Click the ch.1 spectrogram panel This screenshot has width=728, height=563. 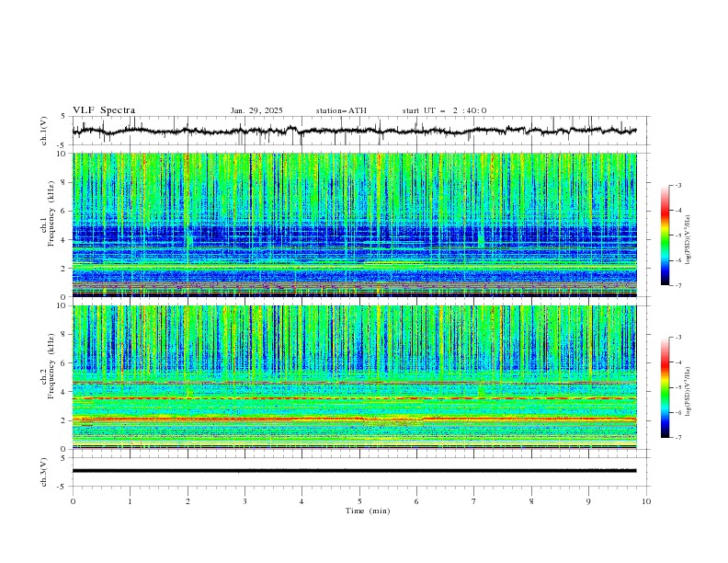[355, 224]
